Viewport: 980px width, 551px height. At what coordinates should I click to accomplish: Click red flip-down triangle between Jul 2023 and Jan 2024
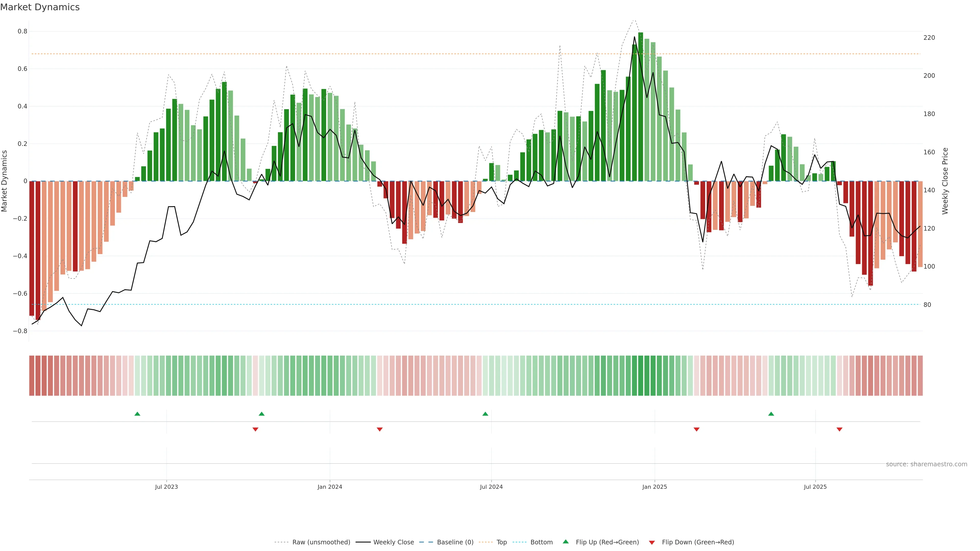[255, 429]
